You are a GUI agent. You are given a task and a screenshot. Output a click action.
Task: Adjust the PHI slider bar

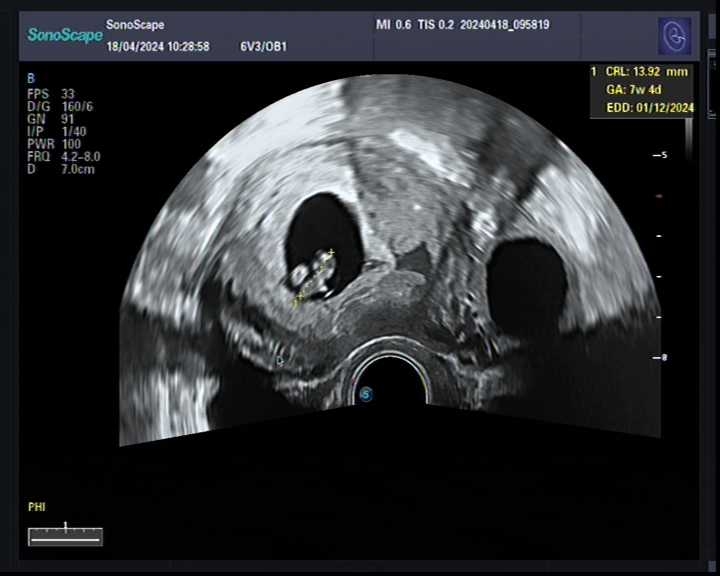pos(65,535)
